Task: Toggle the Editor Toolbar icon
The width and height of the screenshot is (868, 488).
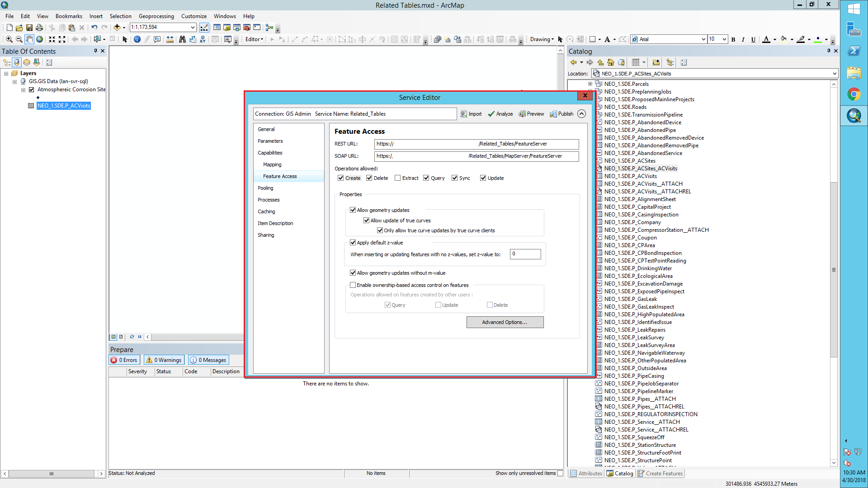Action: pos(204,28)
